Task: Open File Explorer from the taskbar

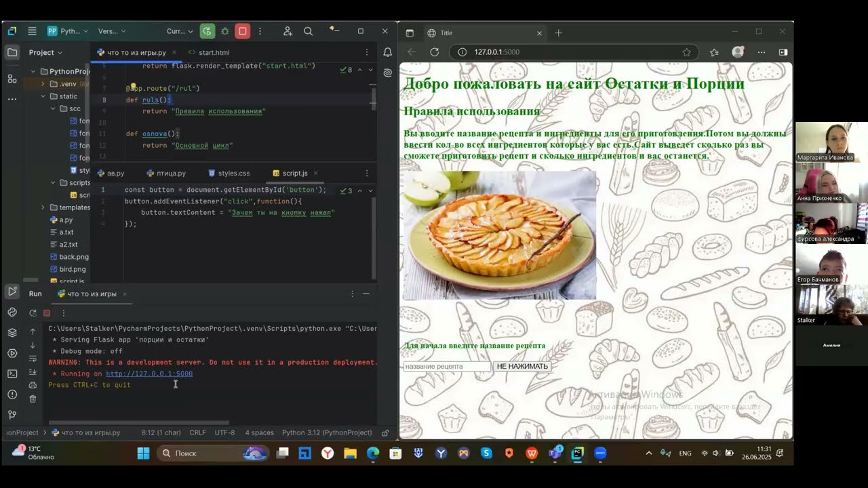Action: point(350,453)
